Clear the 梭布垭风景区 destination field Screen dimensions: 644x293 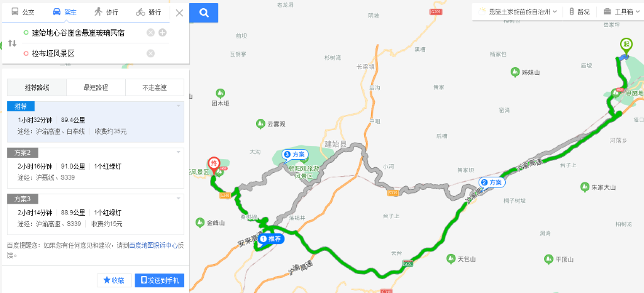[x=151, y=53]
